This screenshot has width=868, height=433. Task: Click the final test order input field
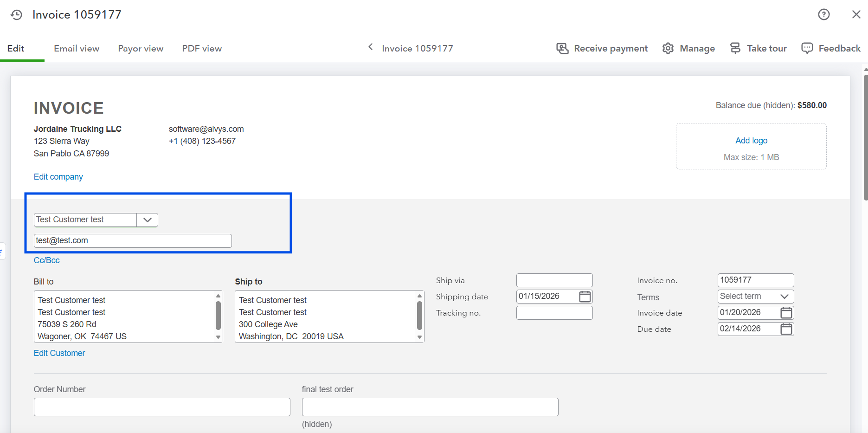point(430,407)
